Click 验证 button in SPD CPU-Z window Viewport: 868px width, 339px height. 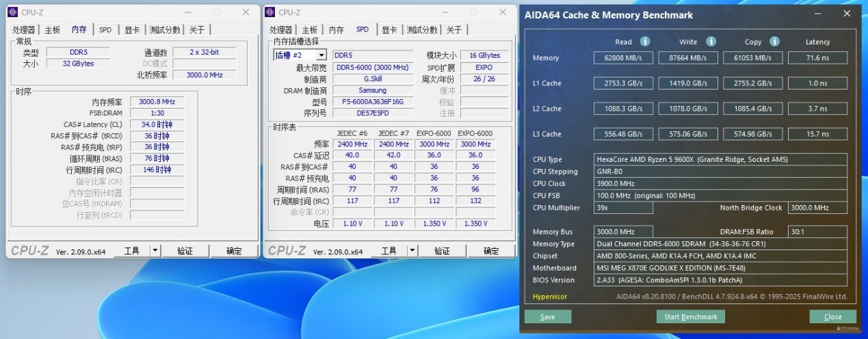[x=443, y=251]
